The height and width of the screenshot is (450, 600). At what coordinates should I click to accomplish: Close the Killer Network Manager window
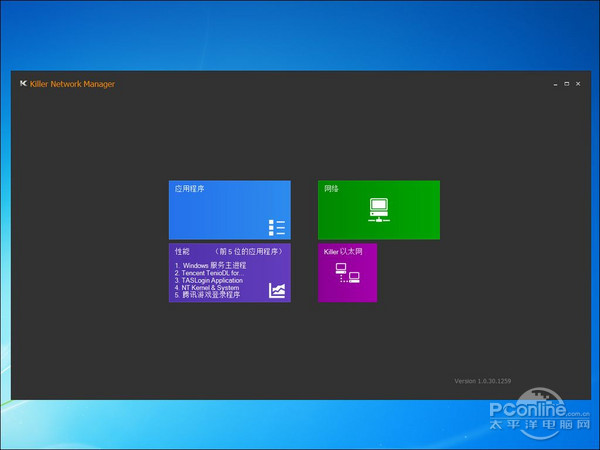579,84
